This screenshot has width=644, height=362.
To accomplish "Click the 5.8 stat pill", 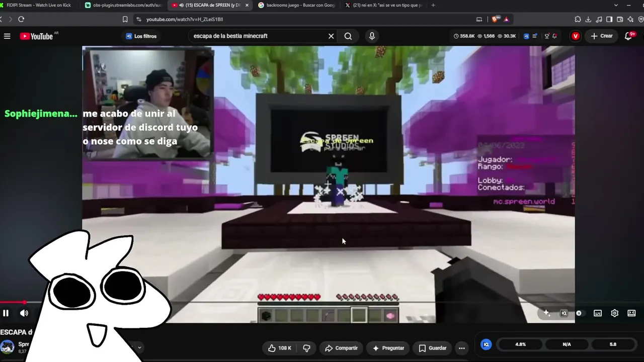I will 613,344.
